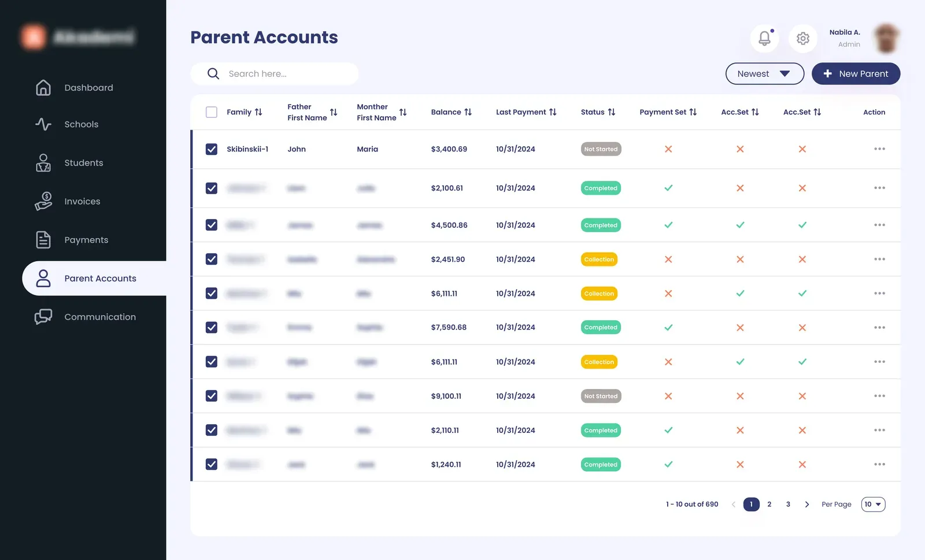Click the Dashboard home icon
Viewport: 925px width, 560px height.
click(43, 87)
